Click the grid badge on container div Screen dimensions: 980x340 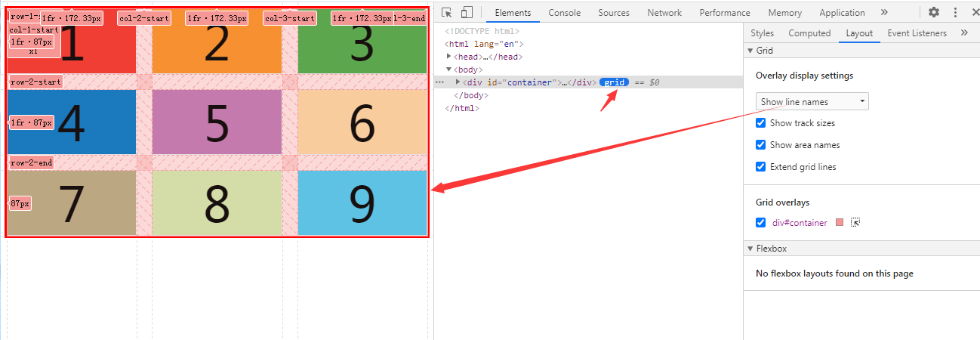pos(614,82)
